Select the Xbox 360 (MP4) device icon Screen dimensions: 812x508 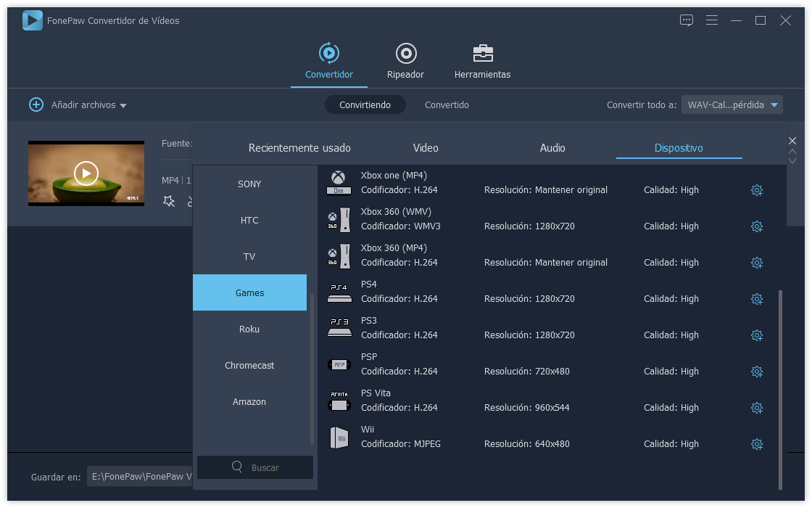(x=339, y=255)
